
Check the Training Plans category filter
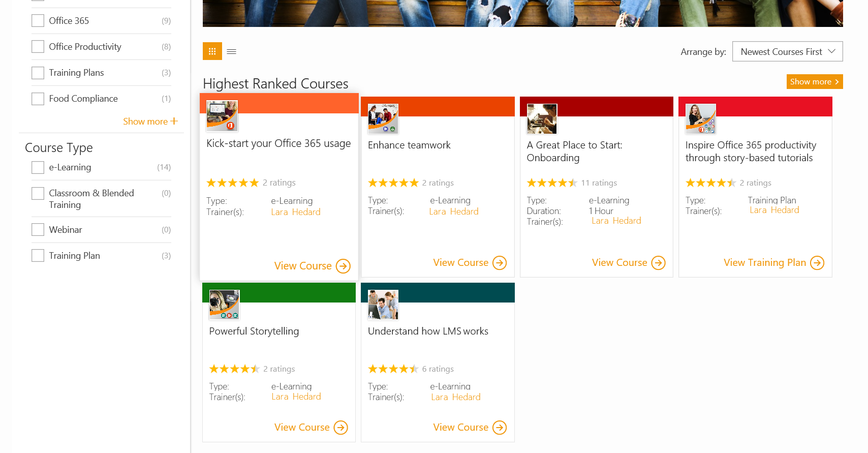pyautogui.click(x=38, y=73)
